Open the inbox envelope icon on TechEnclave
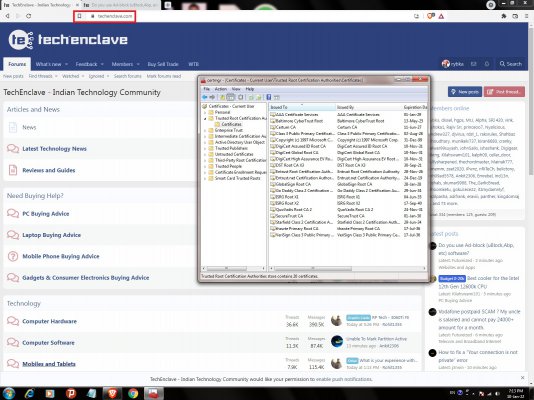 pyautogui.click(x=474, y=64)
